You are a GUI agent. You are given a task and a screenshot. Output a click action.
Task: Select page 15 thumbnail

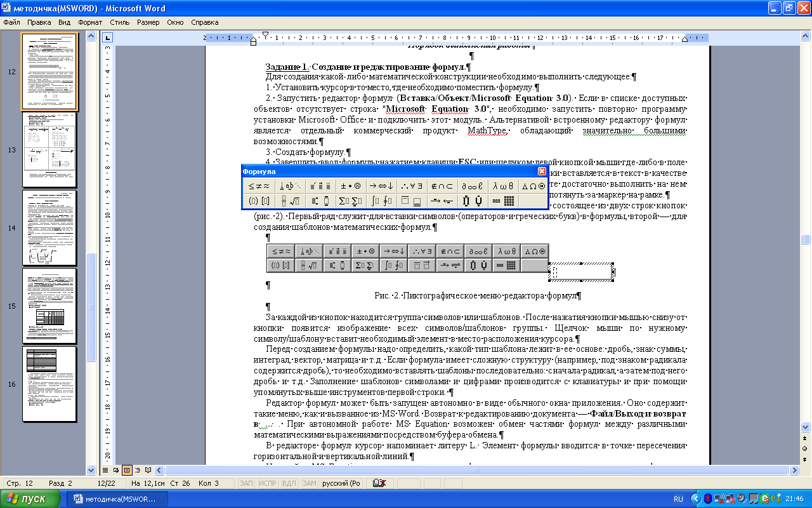click(49, 305)
